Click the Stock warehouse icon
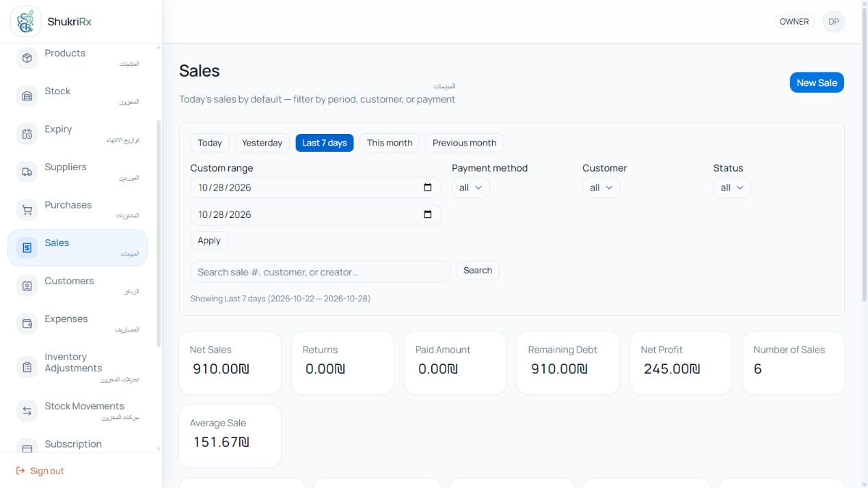 (x=27, y=96)
